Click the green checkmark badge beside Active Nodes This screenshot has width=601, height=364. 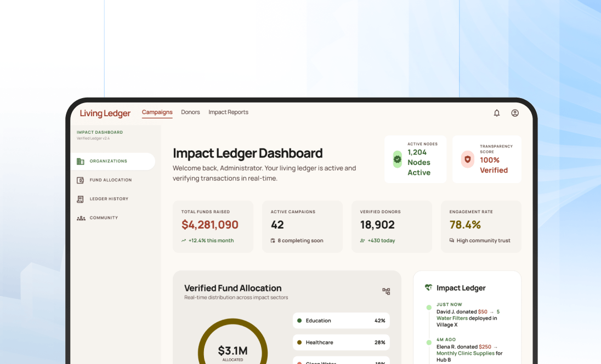[396, 159]
